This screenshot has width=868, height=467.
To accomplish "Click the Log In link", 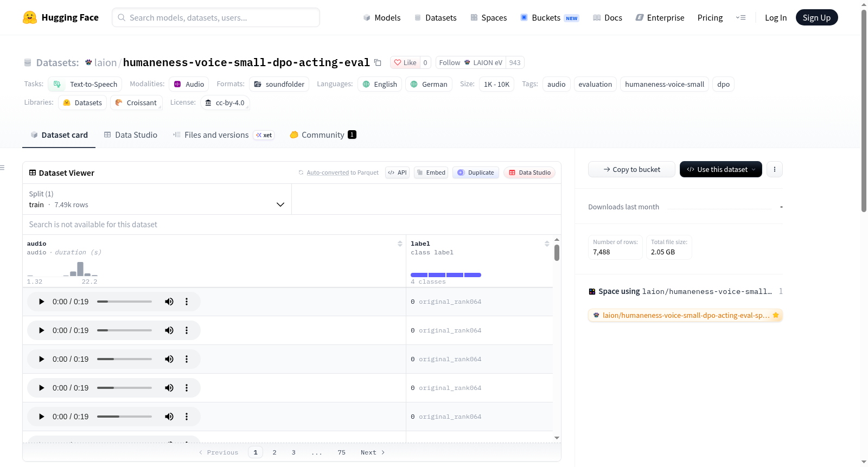I will point(776,17).
